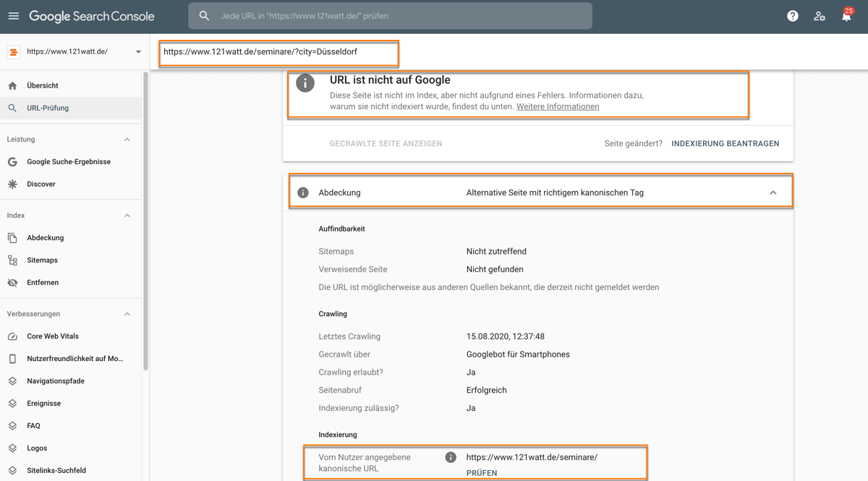This screenshot has width=868, height=481.
Task: Click the 'Seite geändert?' text
Action: click(x=634, y=144)
